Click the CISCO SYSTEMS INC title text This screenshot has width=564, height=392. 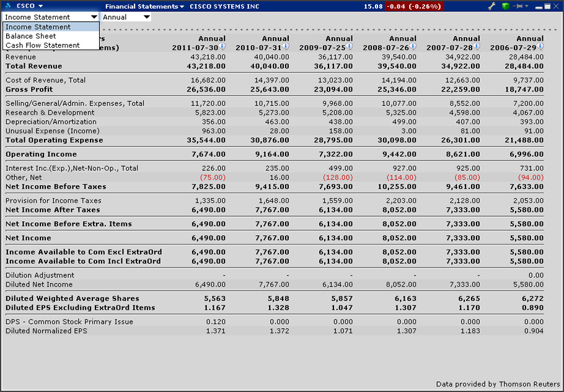tap(224, 6)
